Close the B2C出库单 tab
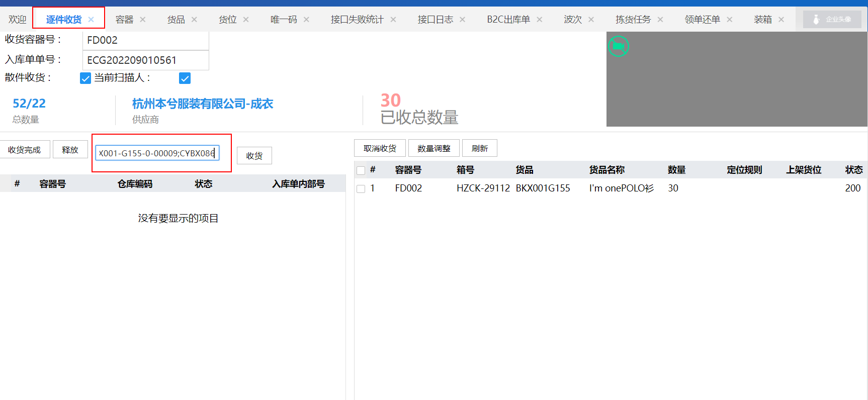The height and width of the screenshot is (400, 868). pyautogui.click(x=540, y=20)
